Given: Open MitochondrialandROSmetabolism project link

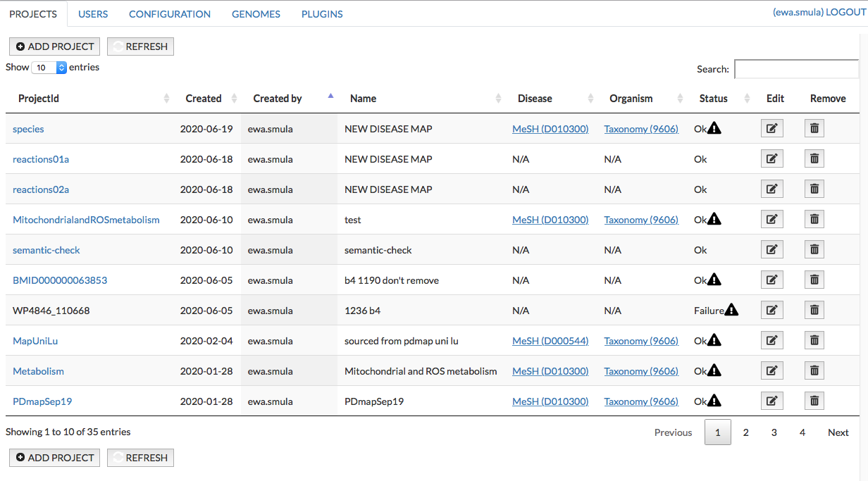Looking at the screenshot, I should point(86,220).
